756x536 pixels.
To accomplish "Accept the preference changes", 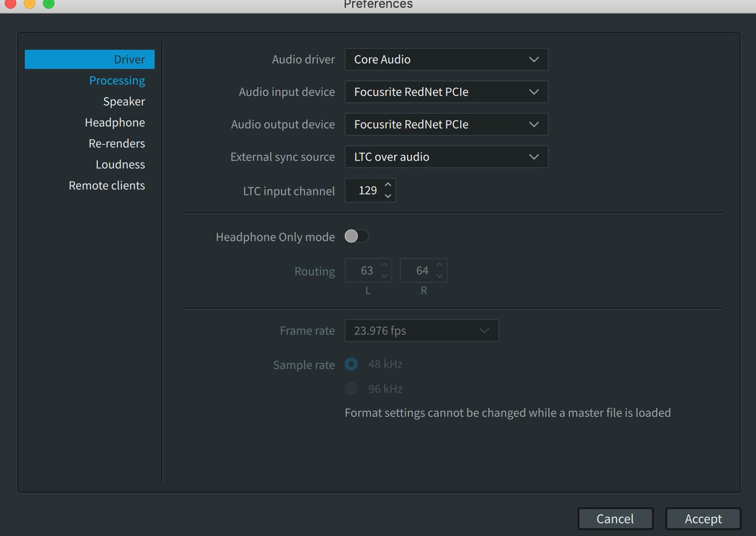I will click(703, 518).
